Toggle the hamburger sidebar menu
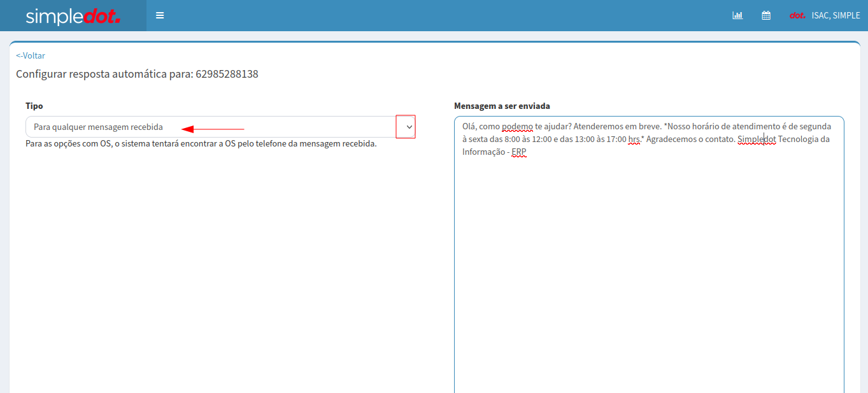 coord(160,15)
